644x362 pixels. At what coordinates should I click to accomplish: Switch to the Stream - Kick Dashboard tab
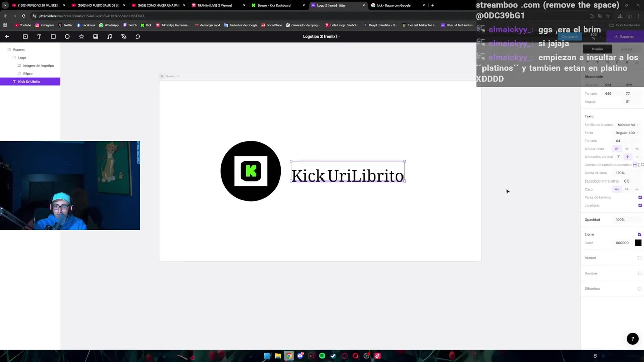tap(277, 5)
